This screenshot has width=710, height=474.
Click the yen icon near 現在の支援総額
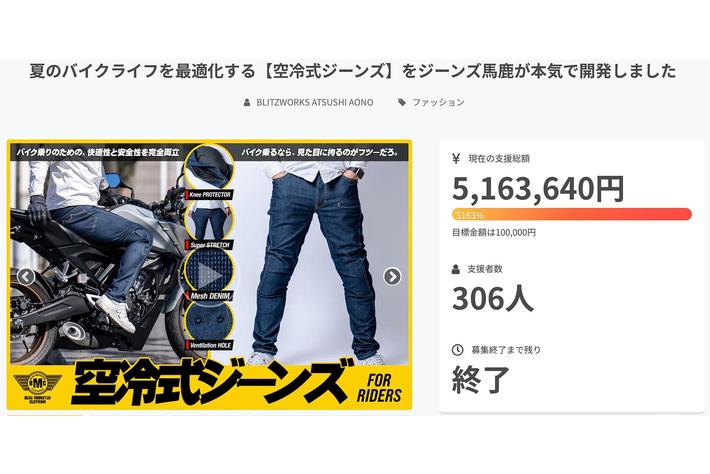click(x=456, y=158)
